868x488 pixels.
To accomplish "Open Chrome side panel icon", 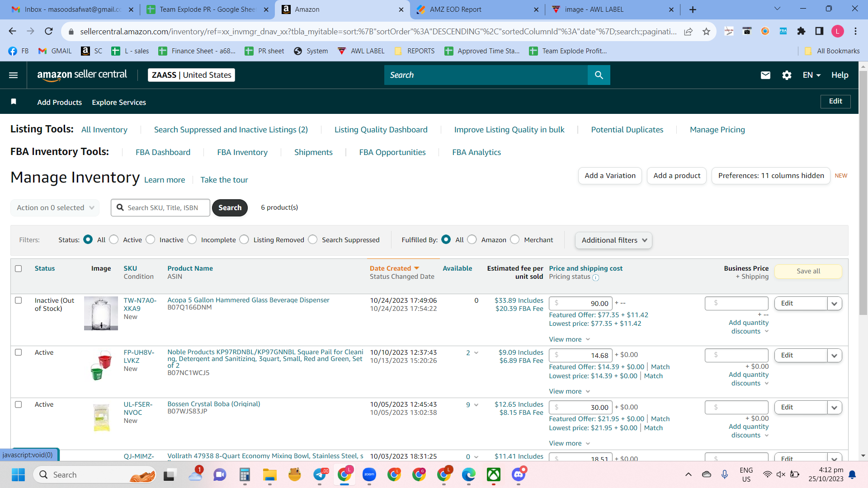I will 819,31.
